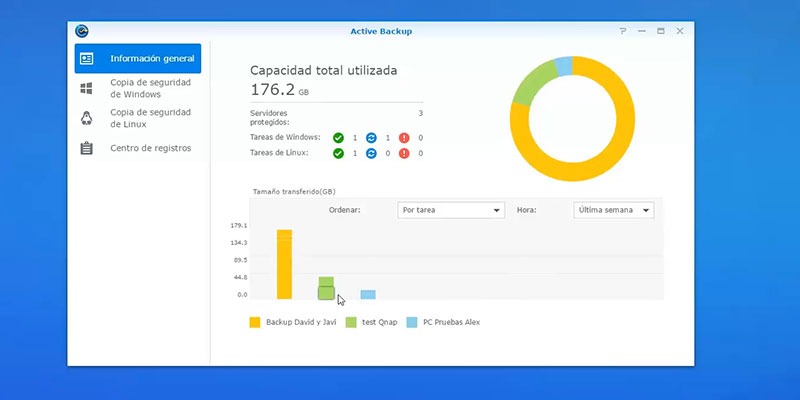Image resolution: width=800 pixels, height=400 pixels.
Task: Click the 'Capacidad total utilizada' heading
Action: [323, 70]
